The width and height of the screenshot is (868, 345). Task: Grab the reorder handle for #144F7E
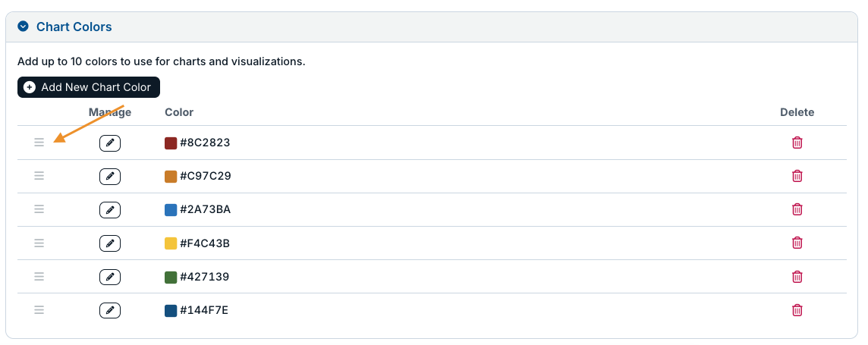tap(39, 309)
